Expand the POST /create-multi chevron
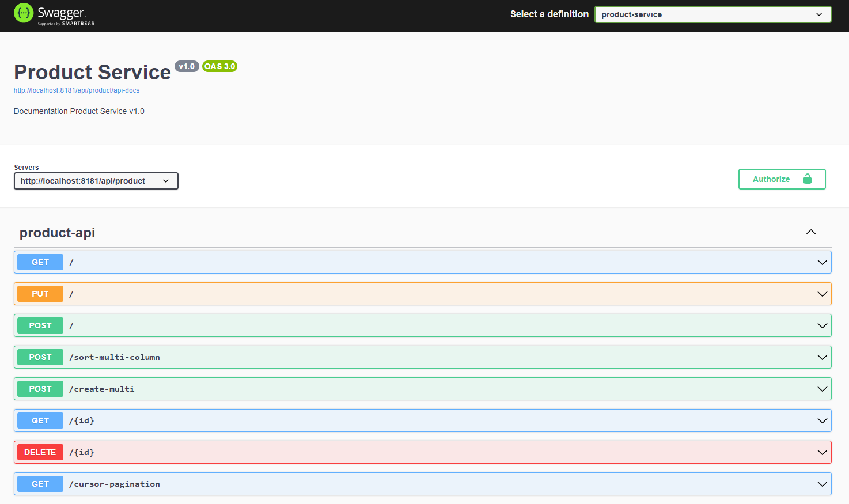Screen dimensions: 849x504 (x=822, y=389)
